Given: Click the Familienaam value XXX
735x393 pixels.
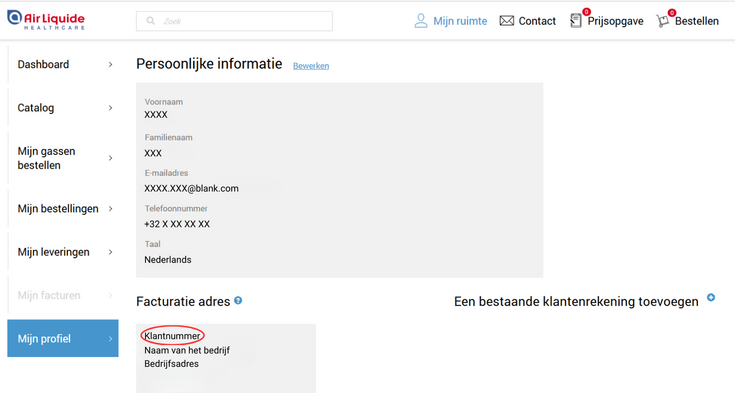Looking at the screenshot, I should (153, 153).
